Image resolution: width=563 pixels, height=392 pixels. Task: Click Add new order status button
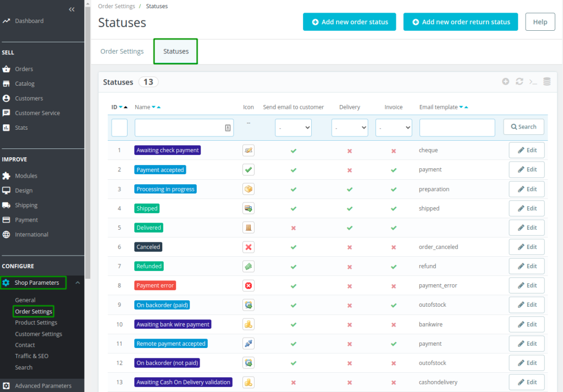349,22
